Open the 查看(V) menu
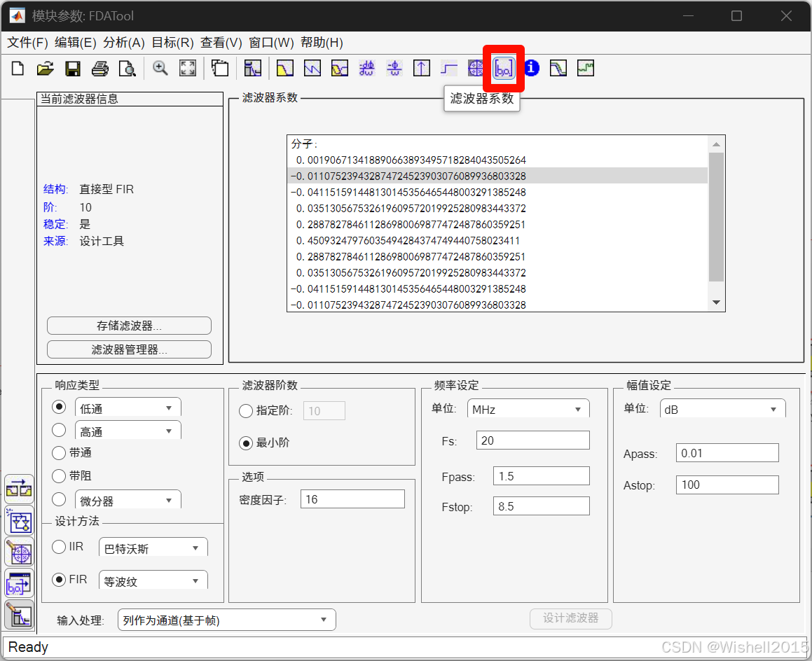The height and width of the screenshot is (661, 812). [221, 43]
